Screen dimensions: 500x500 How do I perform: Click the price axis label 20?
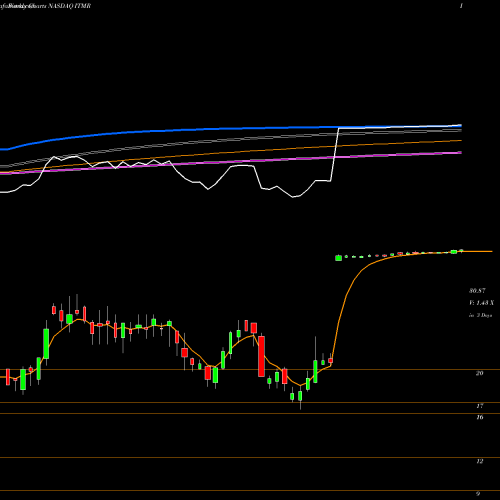pos(479,373)
